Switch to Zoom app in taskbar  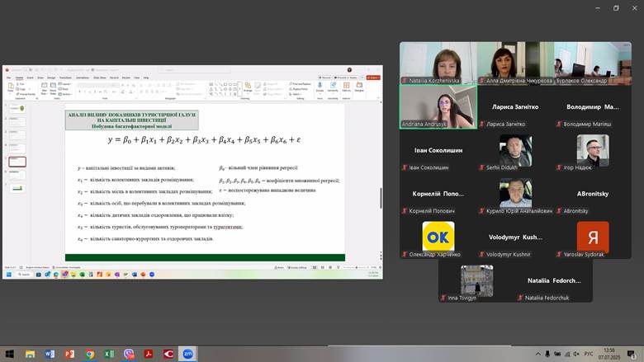[x=188, y=354]
